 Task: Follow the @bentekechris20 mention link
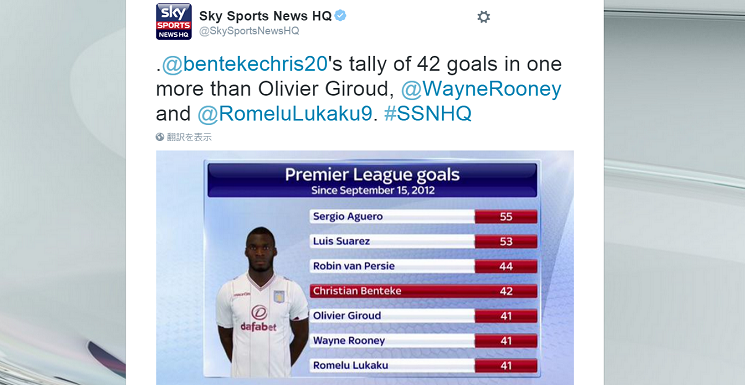(x=245, y=64)
